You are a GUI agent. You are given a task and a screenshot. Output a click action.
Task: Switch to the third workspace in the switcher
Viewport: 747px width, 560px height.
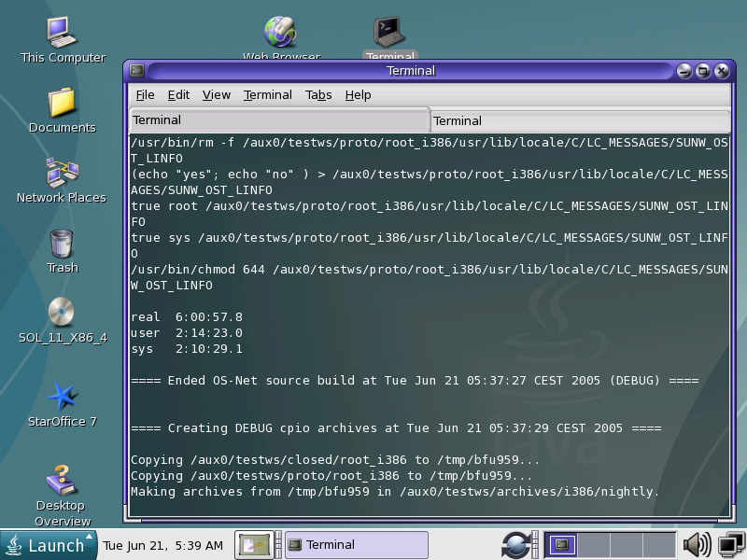coord(627,545)
